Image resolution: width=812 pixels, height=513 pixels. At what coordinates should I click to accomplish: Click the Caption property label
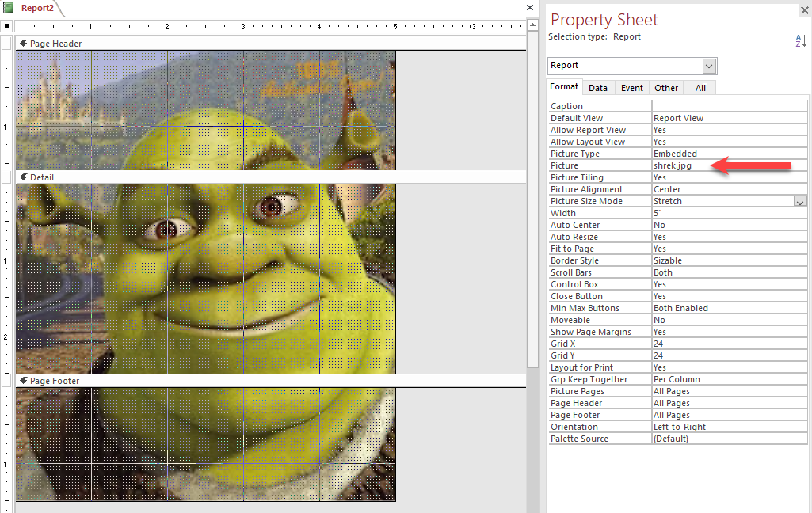click(566, 106)
